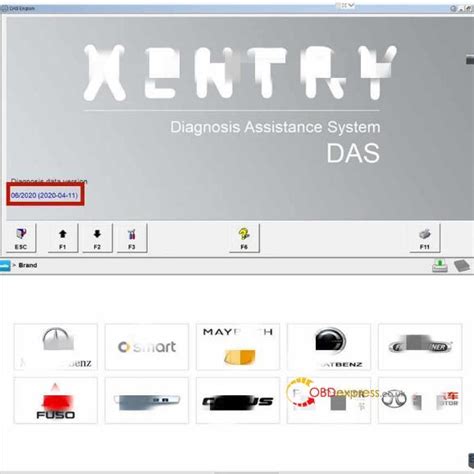Click the 08/2020 (2020-04-11) version text
Image resolution: width=474 pixels, height=474 pixels.
pyautogui.click(x=44, y=195)
